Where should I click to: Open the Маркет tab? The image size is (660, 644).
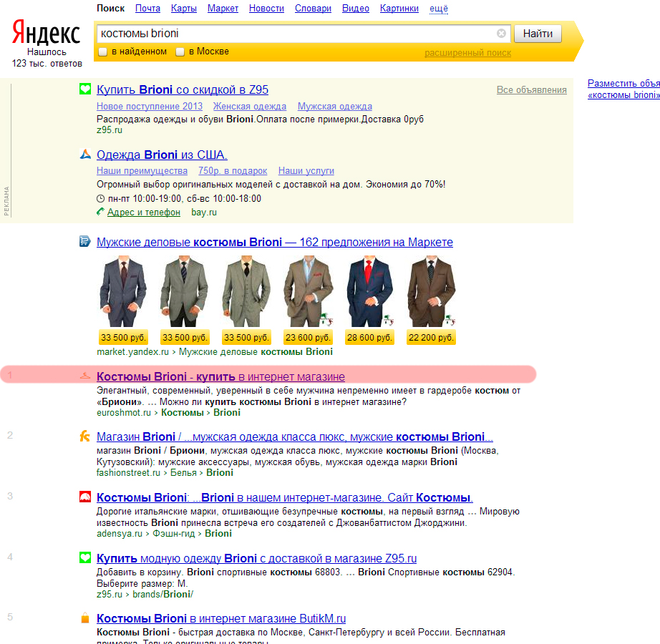tap(223, 9)
